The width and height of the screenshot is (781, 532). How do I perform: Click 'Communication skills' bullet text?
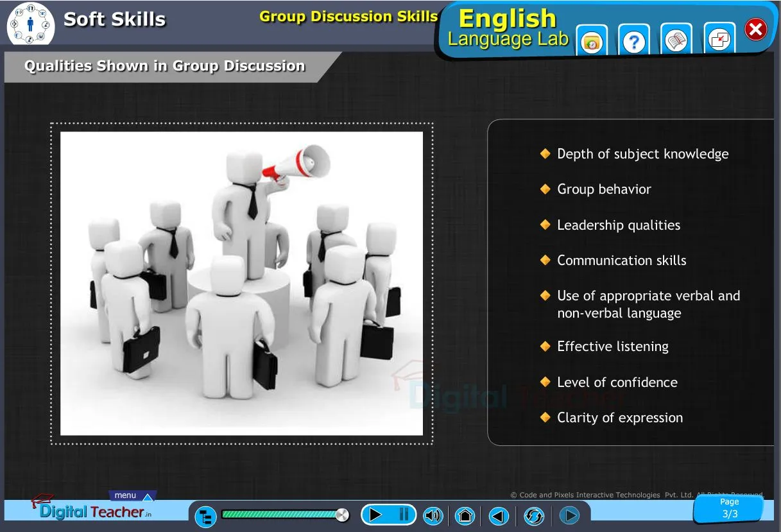click(622, 261)
